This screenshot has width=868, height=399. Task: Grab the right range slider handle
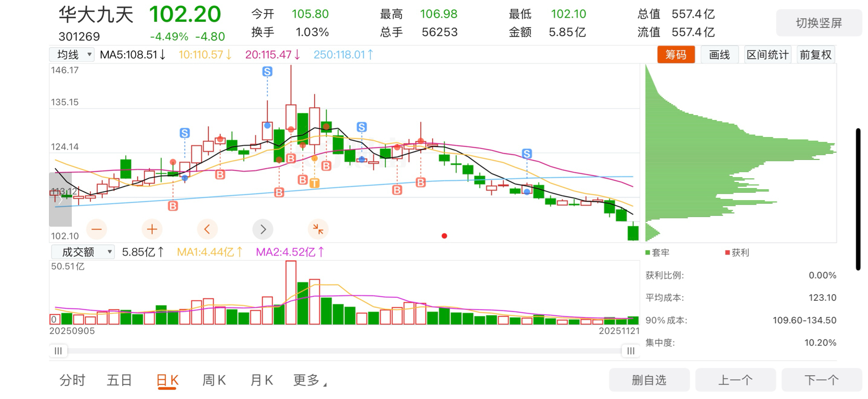tap(630, 351)
